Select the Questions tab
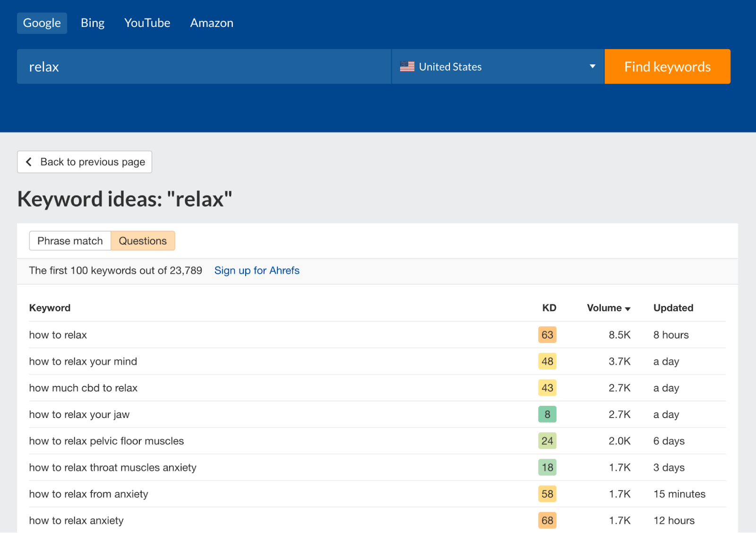Image resolution: width=756 pixels, height=533 pixels. 143,241
